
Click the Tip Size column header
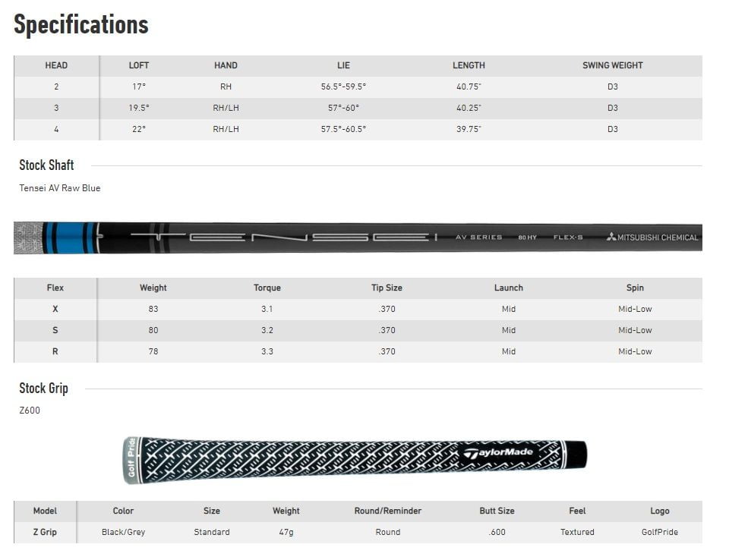click(x=387, y=288)
